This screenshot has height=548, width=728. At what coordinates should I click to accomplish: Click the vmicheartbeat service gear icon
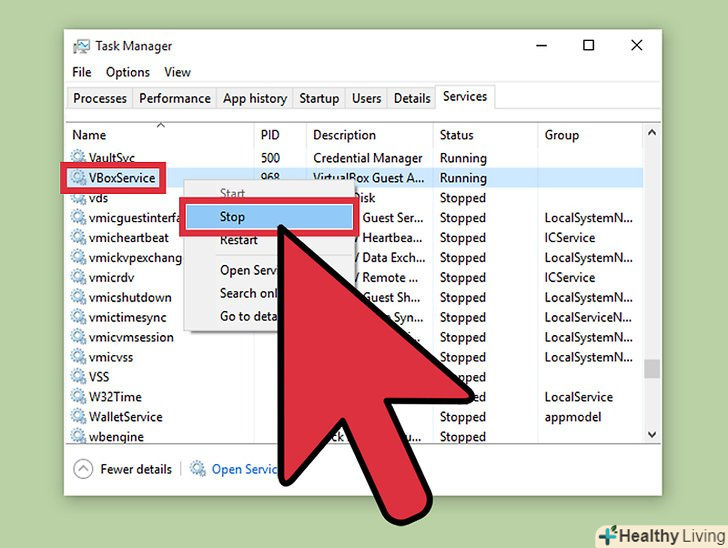[x=79, y=238]
